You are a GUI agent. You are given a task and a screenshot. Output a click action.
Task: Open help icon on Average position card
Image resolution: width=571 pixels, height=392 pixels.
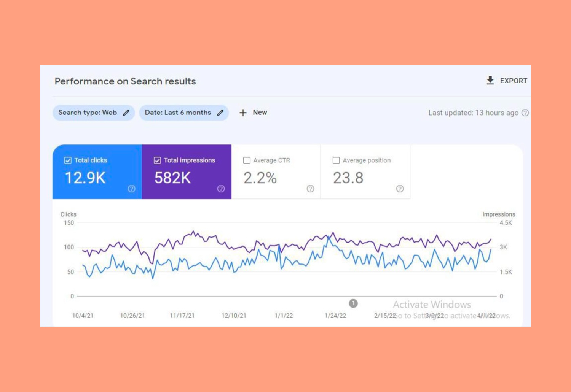point(400,189)
